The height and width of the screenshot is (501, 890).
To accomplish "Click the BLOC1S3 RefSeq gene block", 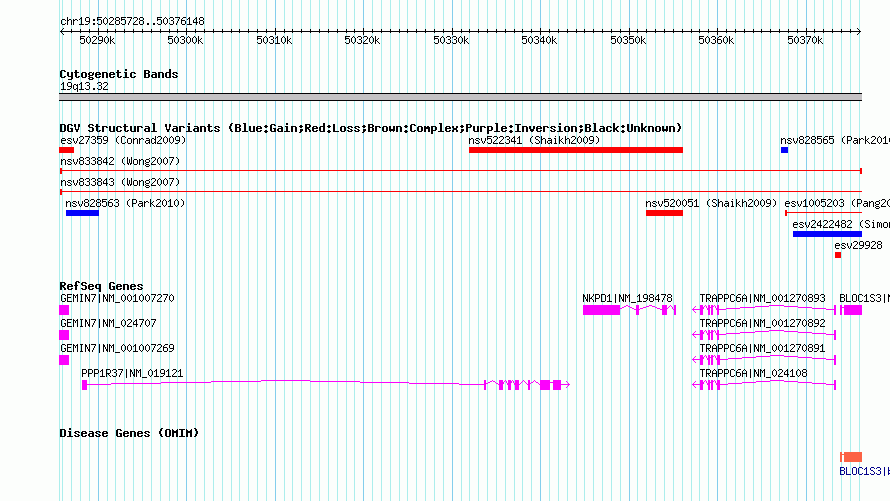I will click(851, 310).
